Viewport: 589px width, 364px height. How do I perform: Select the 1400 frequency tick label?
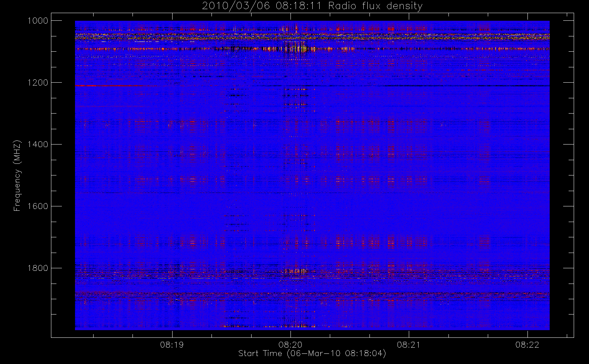point(38,145)
